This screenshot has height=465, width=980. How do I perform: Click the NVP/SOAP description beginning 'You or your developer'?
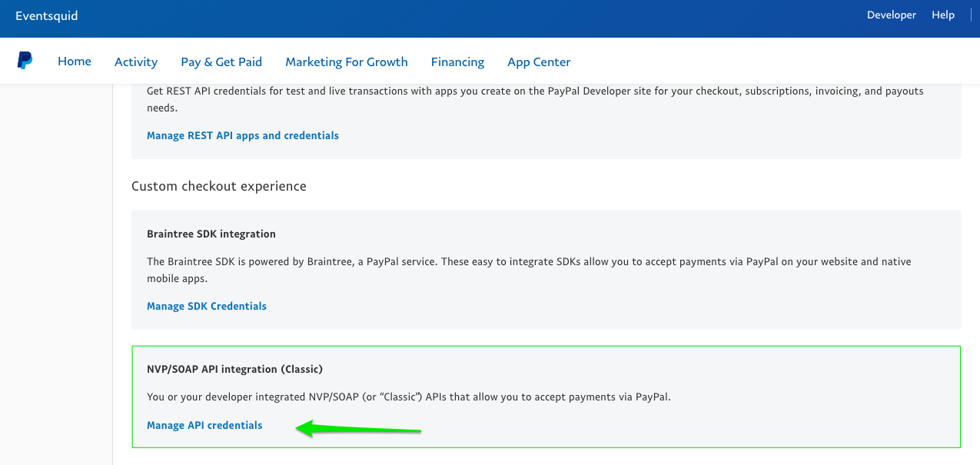pyautogui.click(x=409, y=397)
